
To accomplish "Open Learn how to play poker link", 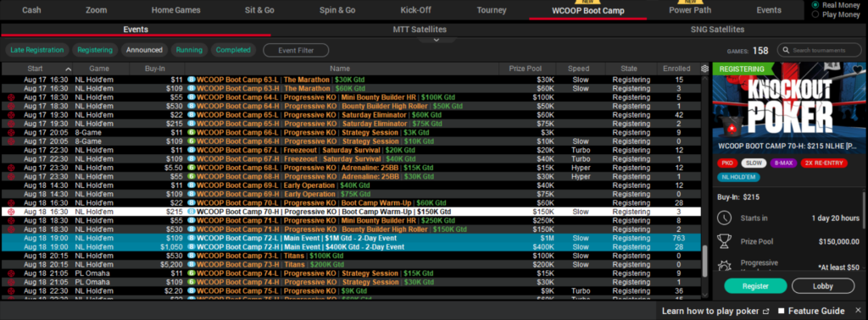I will click(711, 311).
